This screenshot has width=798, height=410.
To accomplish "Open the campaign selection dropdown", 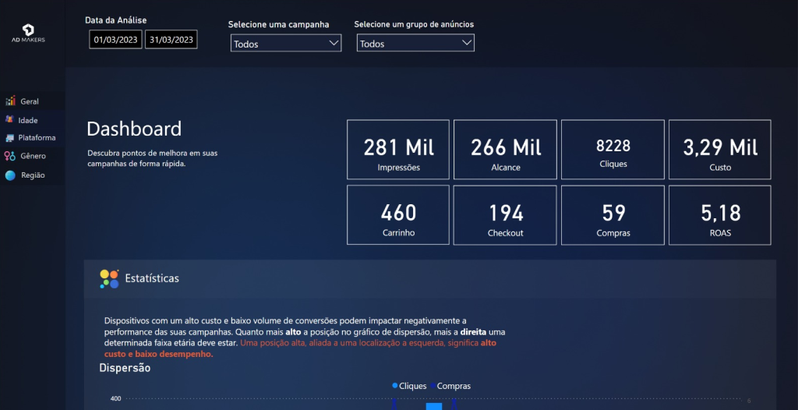I will (x=285, y=43).
